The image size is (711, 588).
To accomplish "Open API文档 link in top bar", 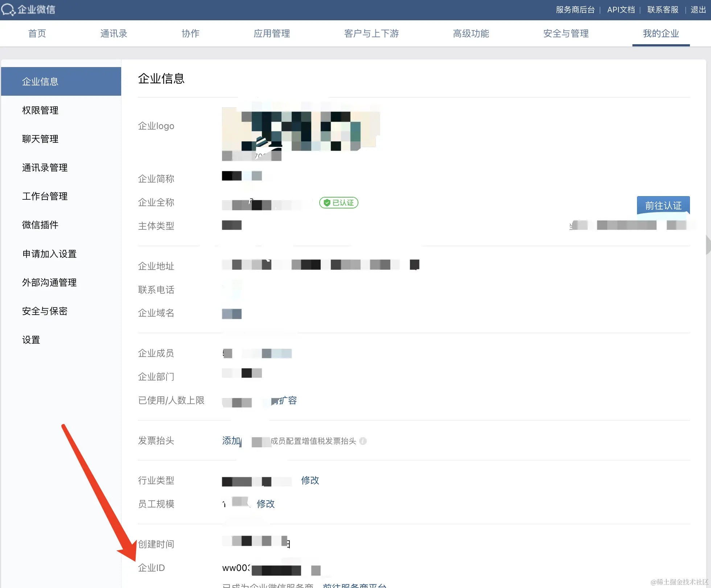I will [x=621, y=10].
